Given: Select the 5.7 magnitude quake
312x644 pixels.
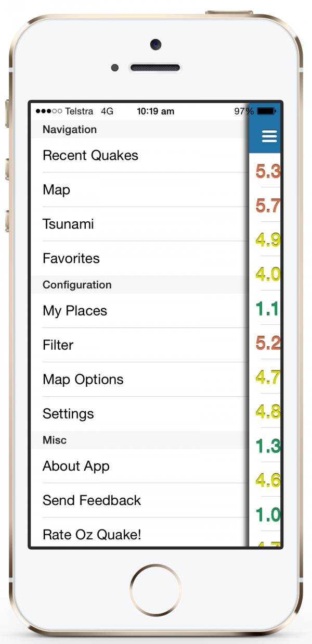Looking at the screenshot, I should [268, 206].
